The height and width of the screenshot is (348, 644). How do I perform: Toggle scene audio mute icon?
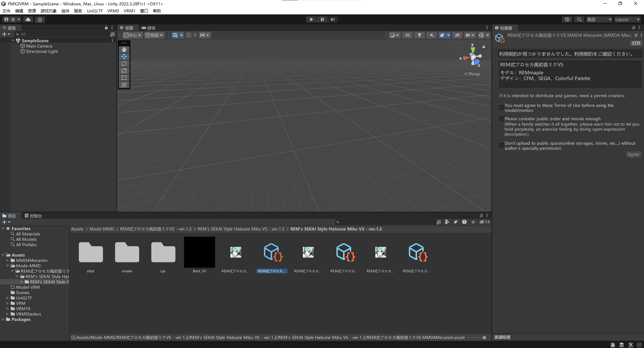pyautogui.click(x=432, y=35)
